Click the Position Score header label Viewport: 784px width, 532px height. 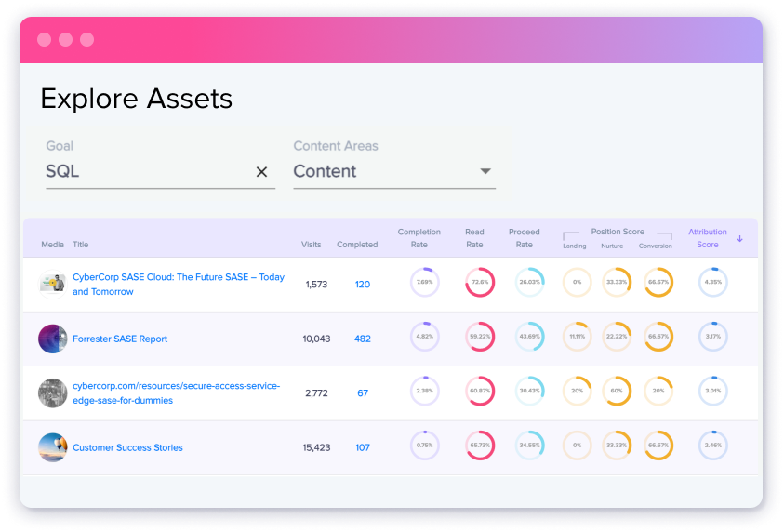pos(618,232)
